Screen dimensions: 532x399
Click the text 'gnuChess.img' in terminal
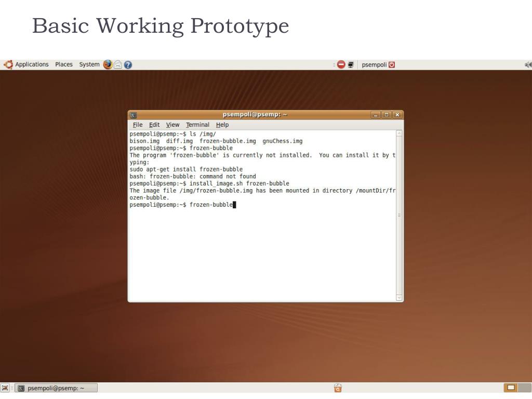(283, 141)
